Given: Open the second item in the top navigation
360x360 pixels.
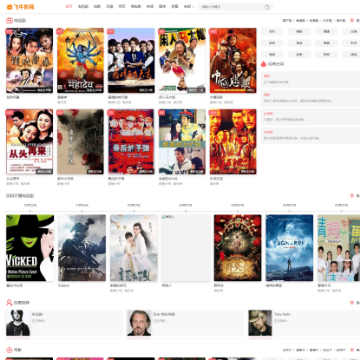Looking at the screenshot, I should [x=83, y=7].
